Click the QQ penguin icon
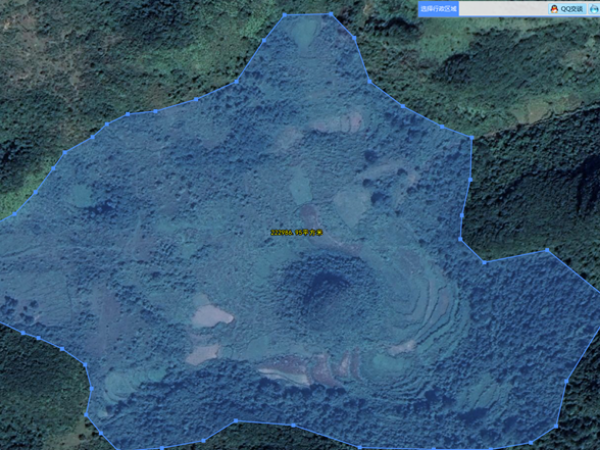The width and height of the screenshot is (600, 450). pos(555,8)
